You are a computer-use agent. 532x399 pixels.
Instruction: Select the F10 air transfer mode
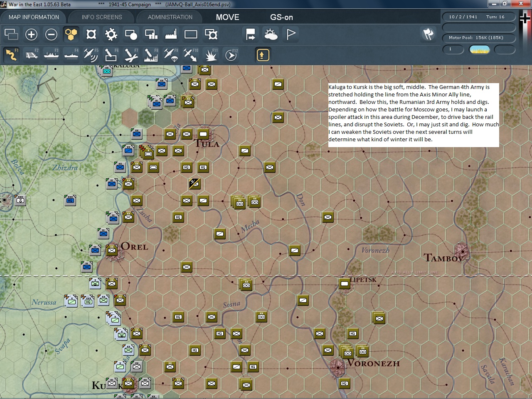(x=191, y=55)
